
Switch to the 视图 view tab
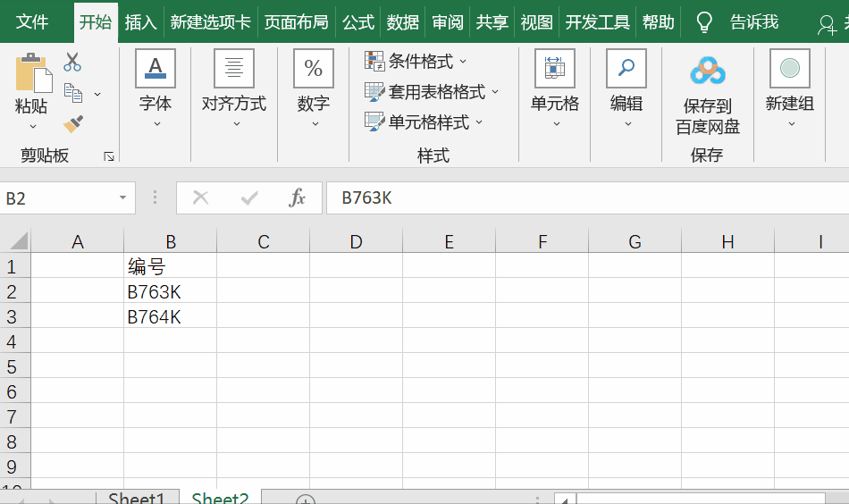(x=536, y=22)
